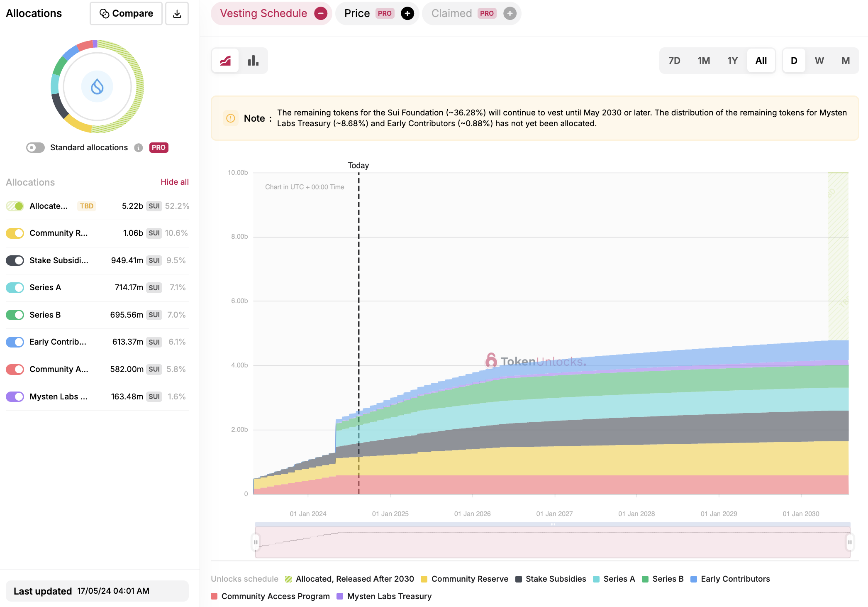
Task: Click legend swatch for Stake Subsidies
Action: (x=518, y=579)
